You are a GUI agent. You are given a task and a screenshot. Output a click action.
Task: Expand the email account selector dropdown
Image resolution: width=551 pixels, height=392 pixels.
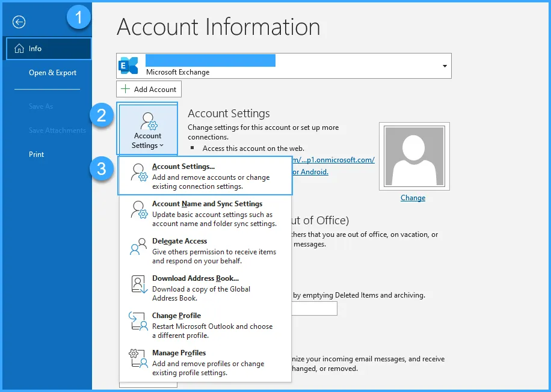point(444,66)
